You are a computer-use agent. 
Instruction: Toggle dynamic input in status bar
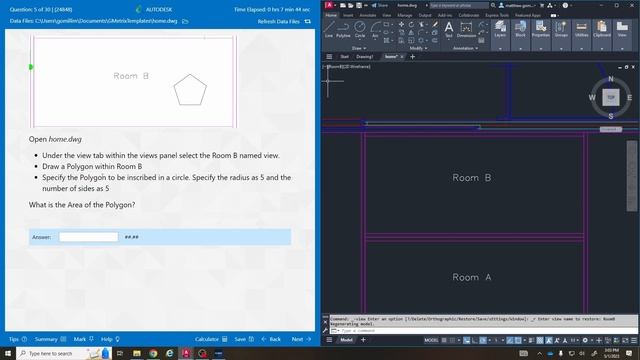(467, 340)
